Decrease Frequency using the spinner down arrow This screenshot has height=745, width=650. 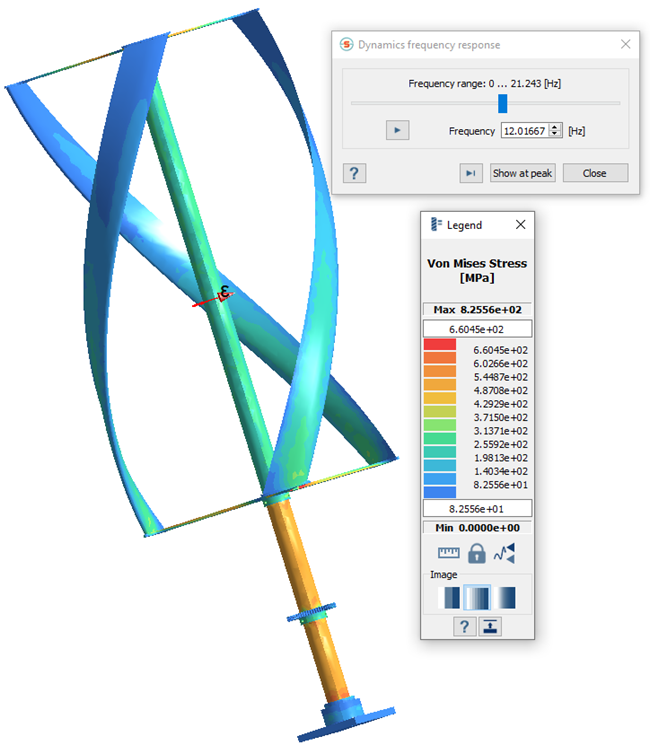coord(556,135)
